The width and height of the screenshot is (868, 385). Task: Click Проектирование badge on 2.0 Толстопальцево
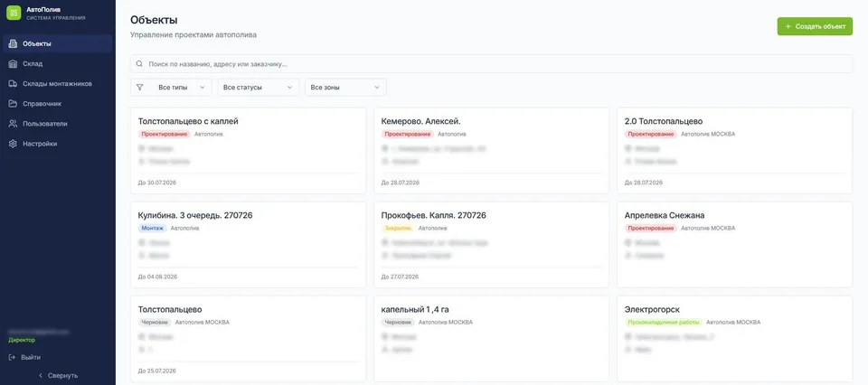650,134
